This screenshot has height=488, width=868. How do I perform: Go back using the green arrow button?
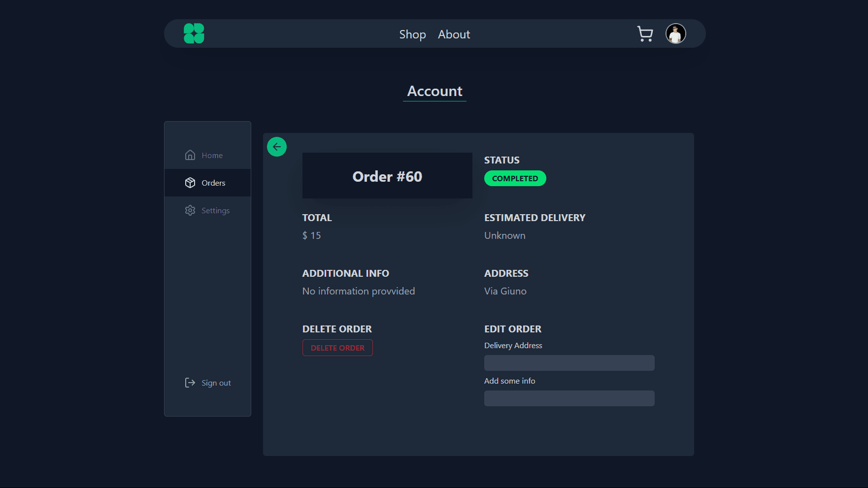[x=277, y=147]
